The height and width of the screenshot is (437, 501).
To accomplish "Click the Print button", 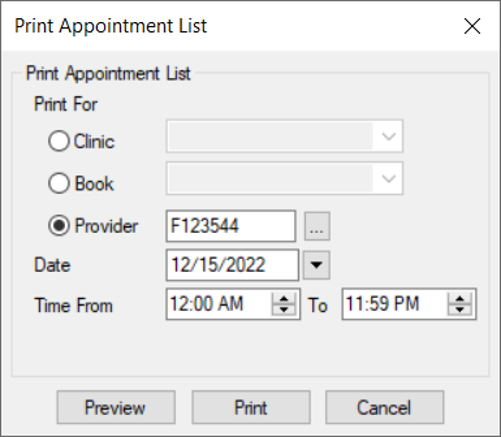I will point(251,407).
